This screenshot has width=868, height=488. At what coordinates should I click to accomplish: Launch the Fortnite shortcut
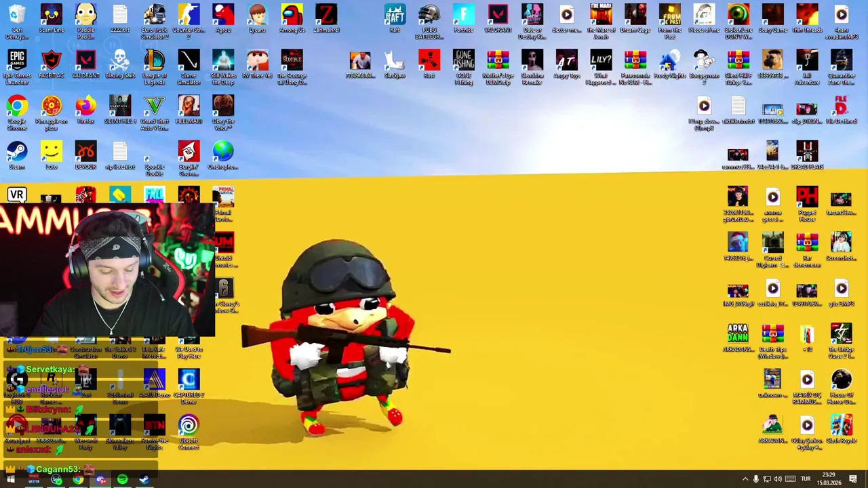464,18
